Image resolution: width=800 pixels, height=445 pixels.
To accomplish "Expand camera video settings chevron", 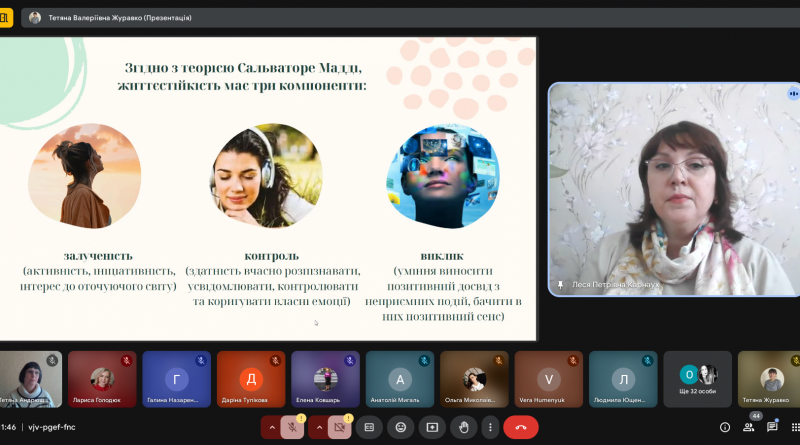I will (x=319, y=428).
